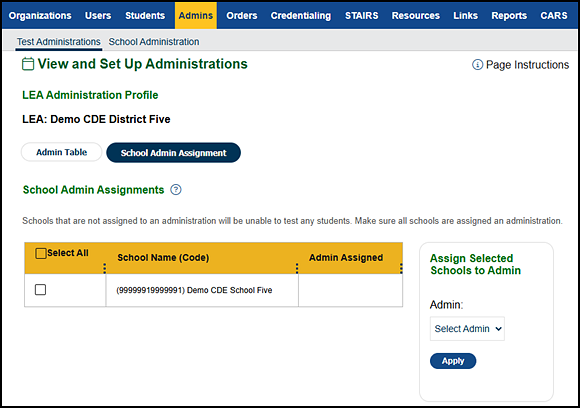Click the calendar icon beside the page title
Viewport: 580px width, 408px height.
[28, 64]
